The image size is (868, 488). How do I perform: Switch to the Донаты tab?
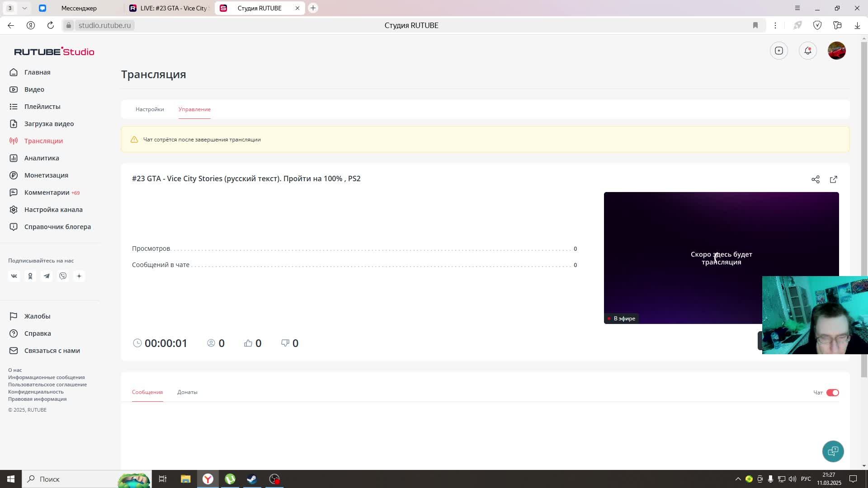pos(187,392)
